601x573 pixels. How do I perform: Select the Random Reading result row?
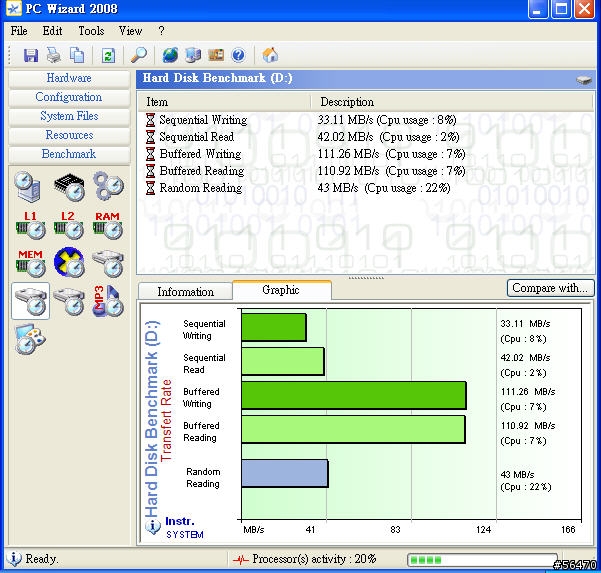pyautogui.click(x=365, y=188)
